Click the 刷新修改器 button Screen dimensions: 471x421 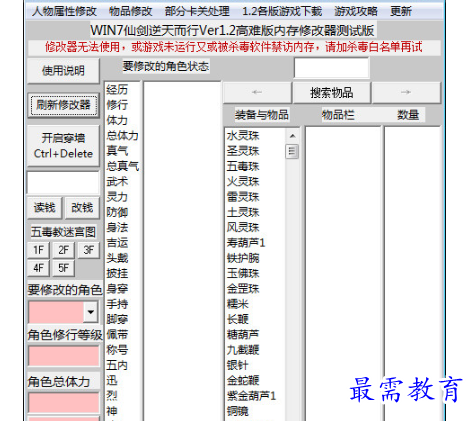tap(63, 105)
